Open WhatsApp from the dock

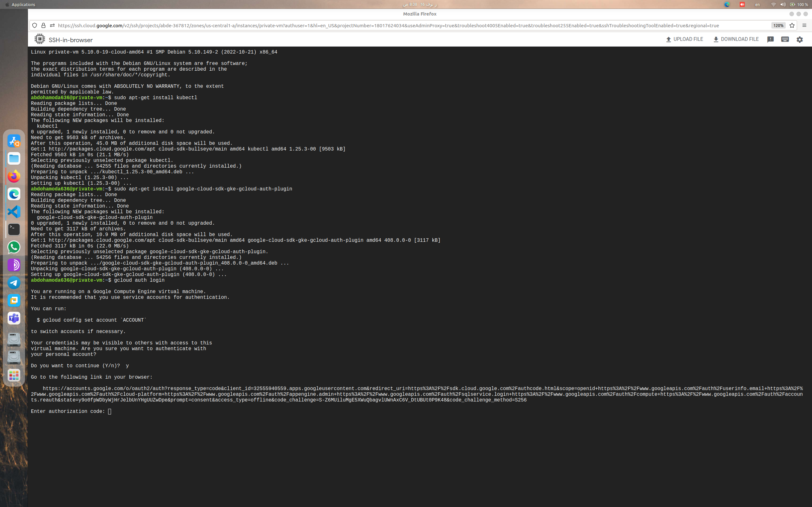pyautogui.click(x=14, y=247)
